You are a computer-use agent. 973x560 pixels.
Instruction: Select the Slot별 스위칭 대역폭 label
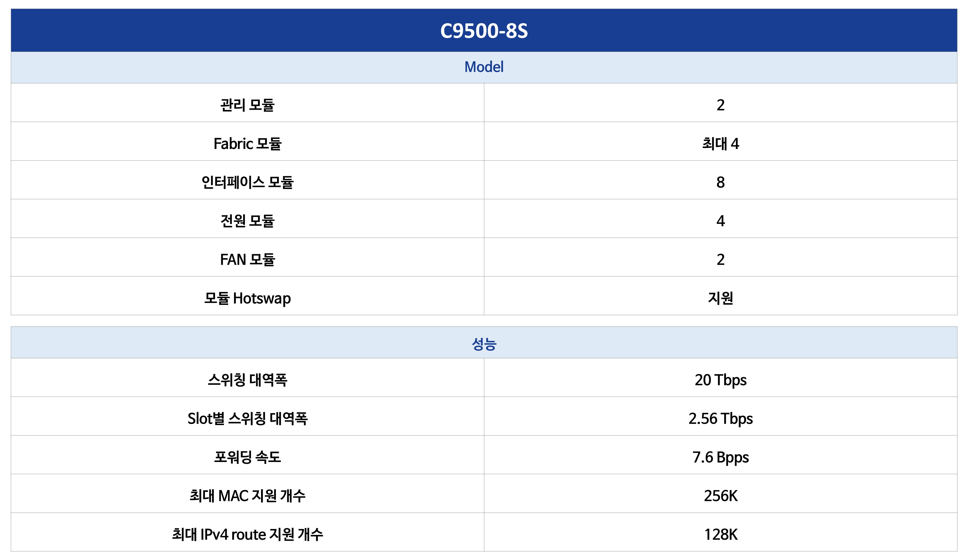[x=247, y=419]
